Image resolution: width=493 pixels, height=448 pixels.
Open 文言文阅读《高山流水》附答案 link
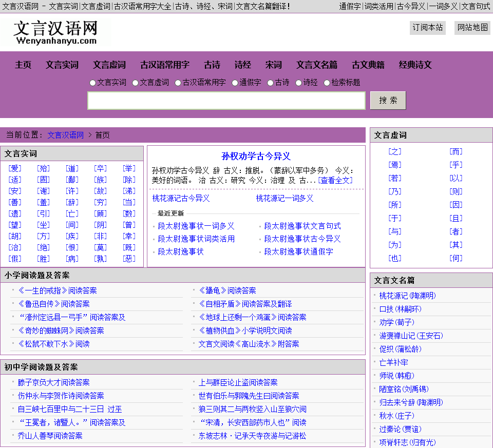click(249, 344)
